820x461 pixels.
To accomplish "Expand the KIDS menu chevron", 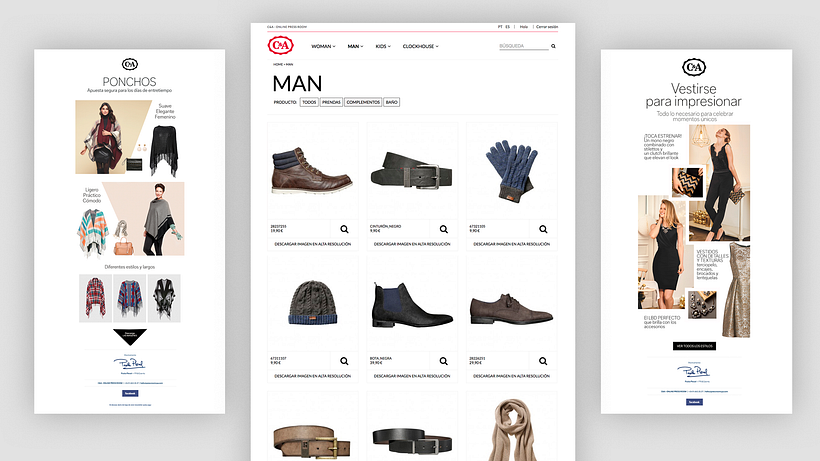I will coord(383,46).
